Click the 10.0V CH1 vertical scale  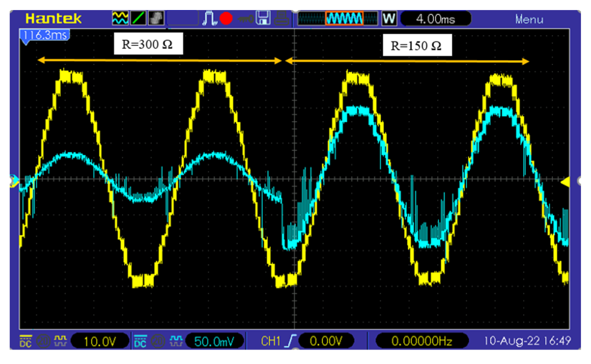click(x=100, y=341)
